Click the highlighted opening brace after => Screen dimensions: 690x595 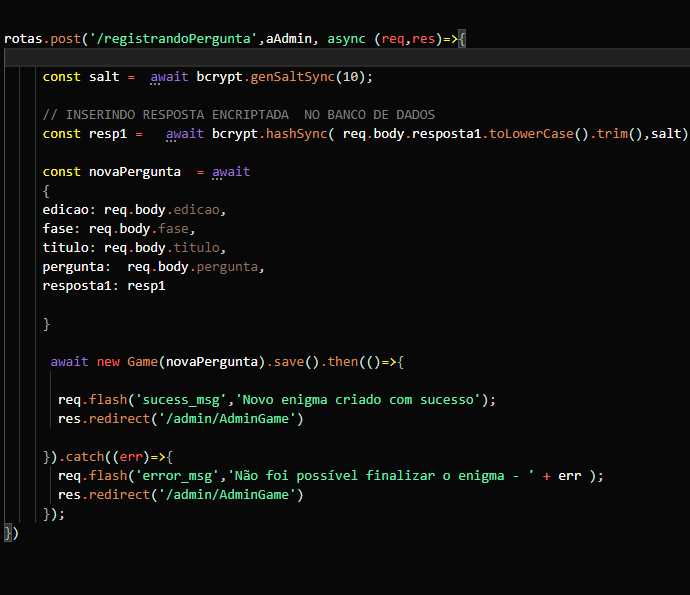click(462, 39)
